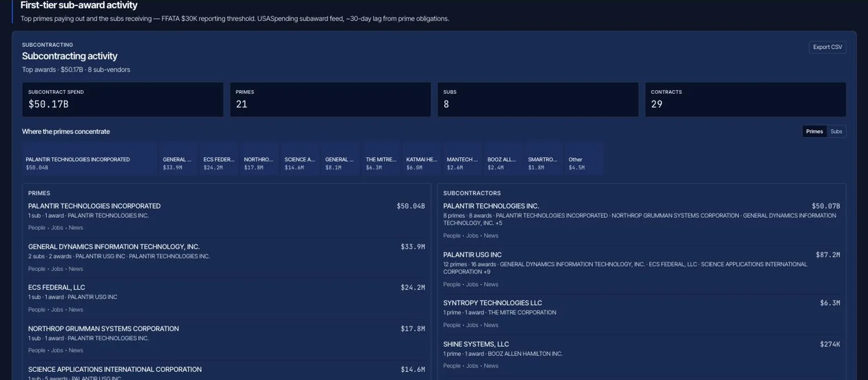Open SCIENCE APPLICATIONS INTERNATIONAL CORPORATION prime entry
This screenshot has height=380, width=868.
115,370
